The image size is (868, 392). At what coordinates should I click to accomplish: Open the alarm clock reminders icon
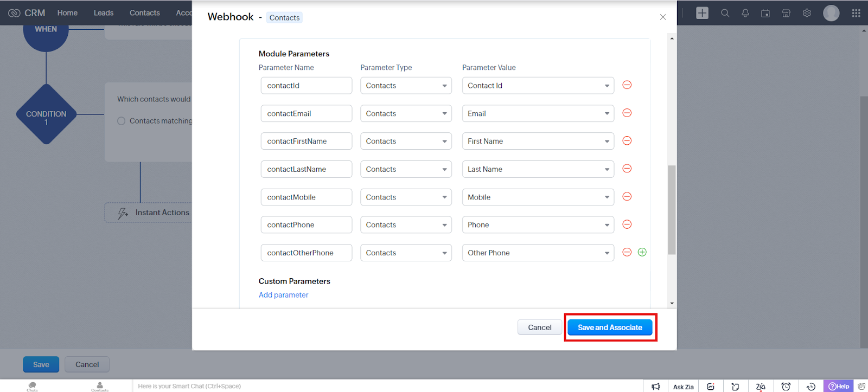[786, 387]
